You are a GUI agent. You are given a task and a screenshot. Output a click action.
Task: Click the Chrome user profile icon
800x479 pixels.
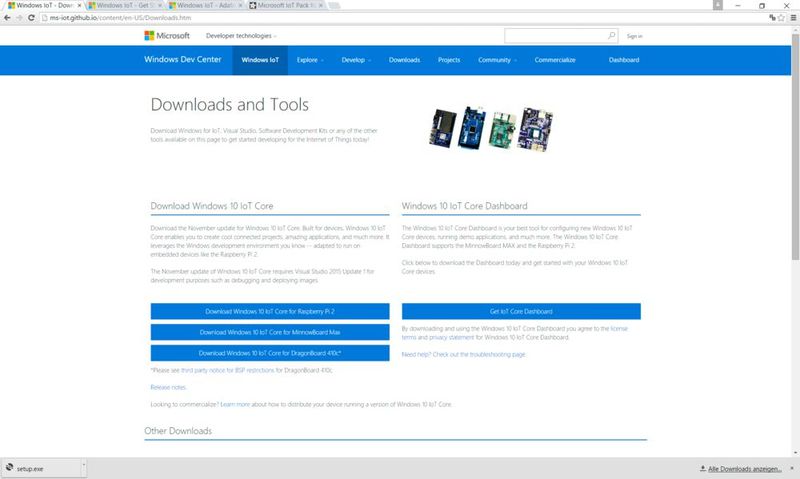click(x=718, y=5)
